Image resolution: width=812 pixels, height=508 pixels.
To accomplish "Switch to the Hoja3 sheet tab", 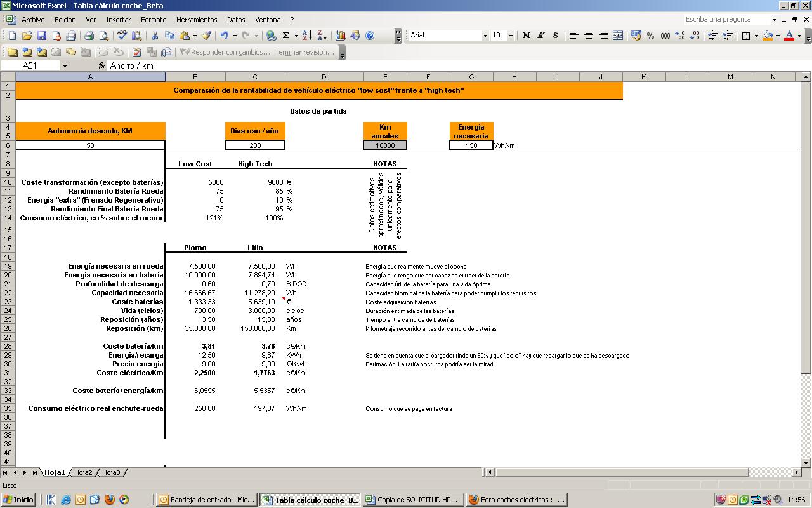I will point(111,472).
